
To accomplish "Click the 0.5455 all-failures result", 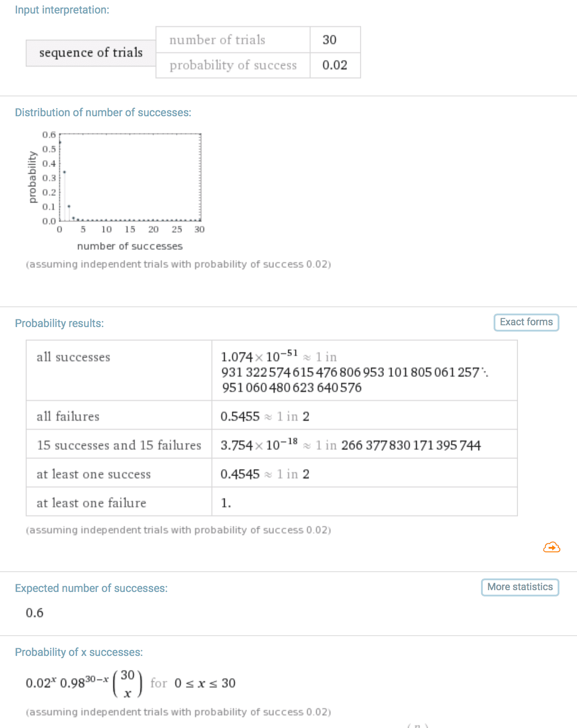I will tap(240, 416).
